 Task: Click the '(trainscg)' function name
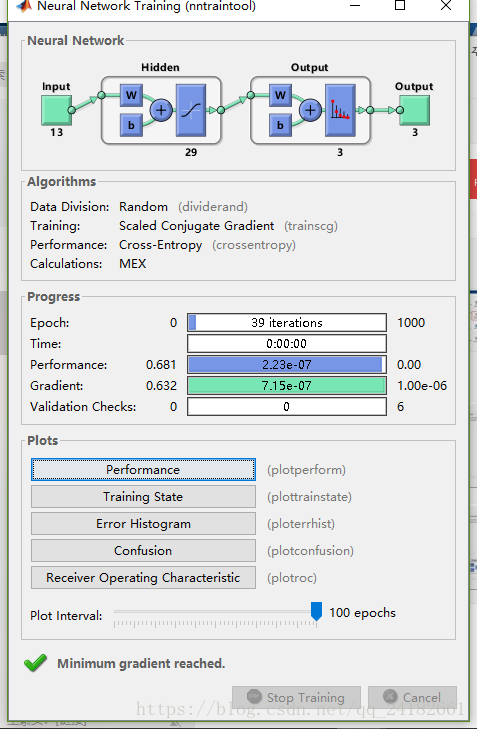tap(311, 226)
